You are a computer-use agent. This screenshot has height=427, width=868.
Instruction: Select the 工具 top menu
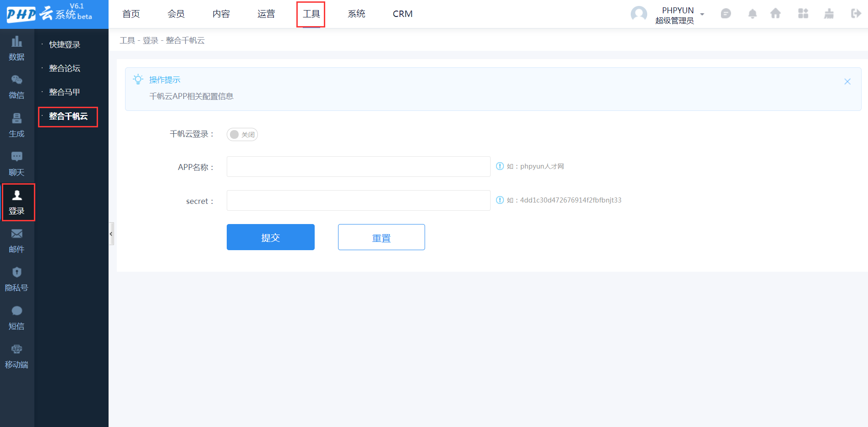tap(311, 14)
